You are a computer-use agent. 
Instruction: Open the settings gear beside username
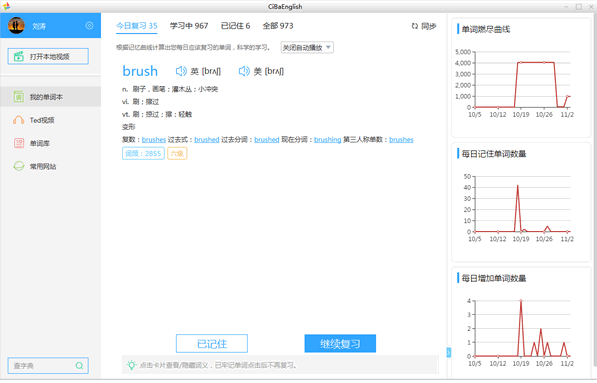[89, 26]
